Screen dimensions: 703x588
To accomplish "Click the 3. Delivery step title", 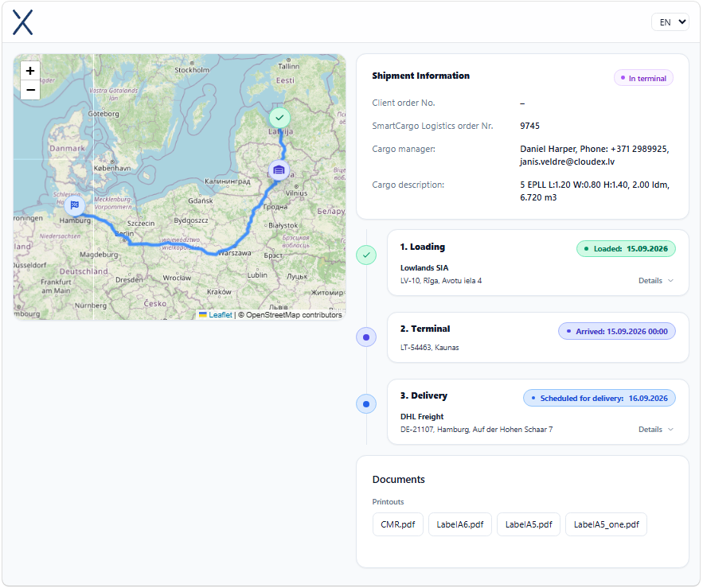I will click(x=424, y=395).
